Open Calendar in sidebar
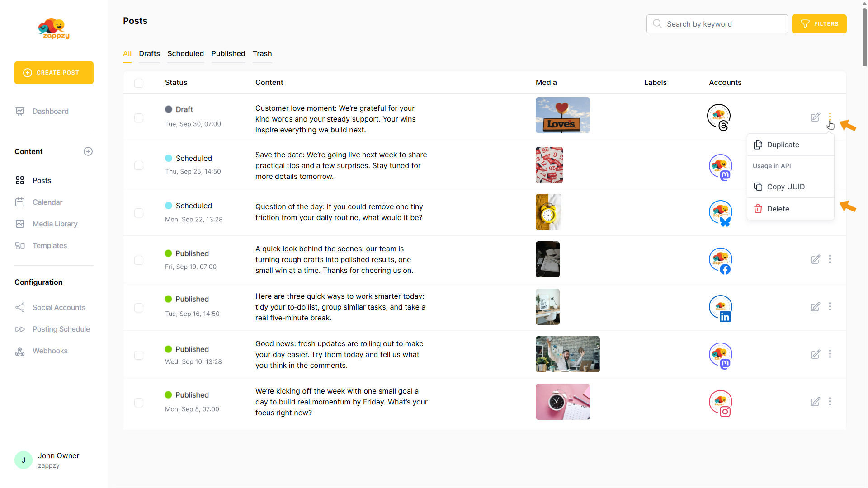This screenshot has width=868, height=488. 47,202
